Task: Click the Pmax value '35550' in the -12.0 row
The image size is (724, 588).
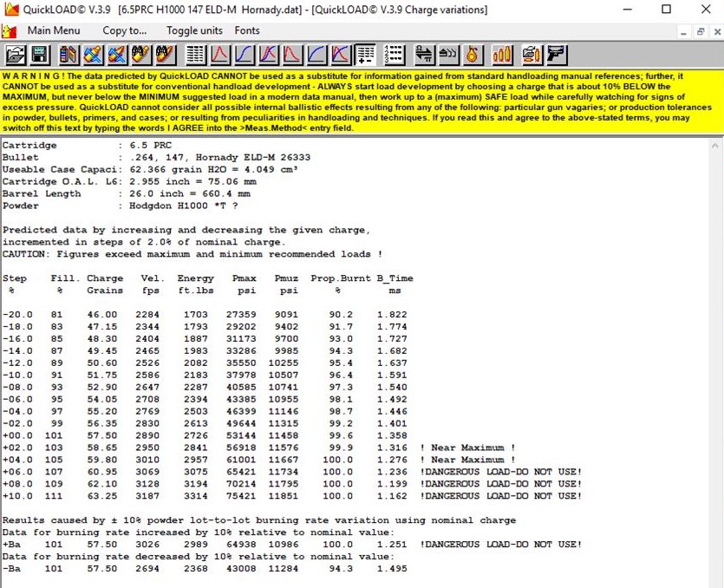Action: point(241,363)
